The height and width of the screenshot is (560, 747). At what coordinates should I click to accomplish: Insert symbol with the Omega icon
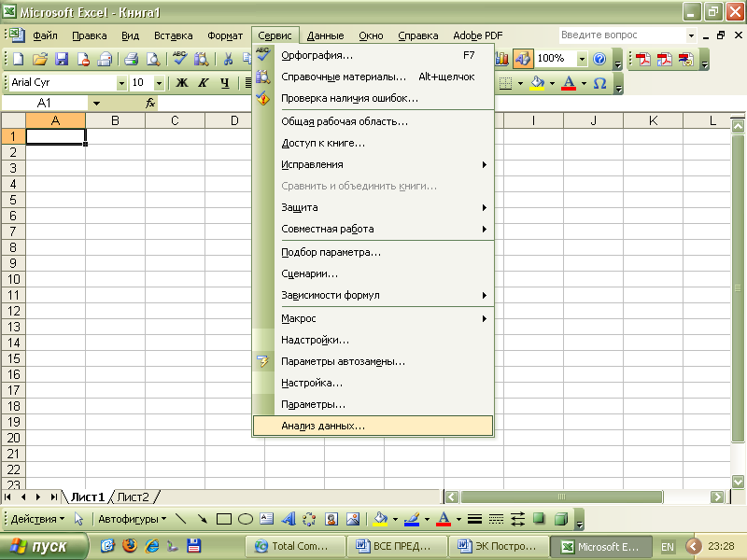tap(599, 83)
